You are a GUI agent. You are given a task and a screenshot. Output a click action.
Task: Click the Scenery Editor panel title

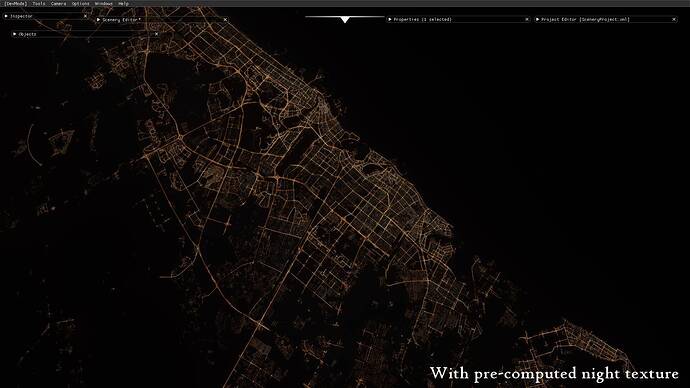click(121, 20)
